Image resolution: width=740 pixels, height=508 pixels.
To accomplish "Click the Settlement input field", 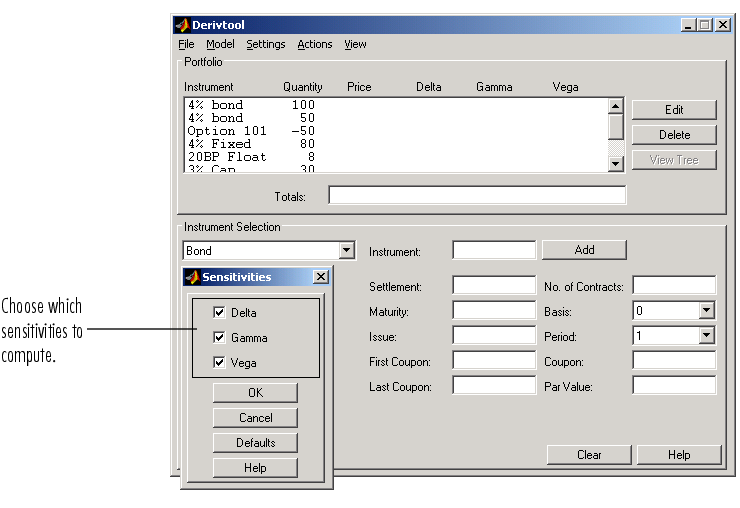I will (x=494, y=285).
